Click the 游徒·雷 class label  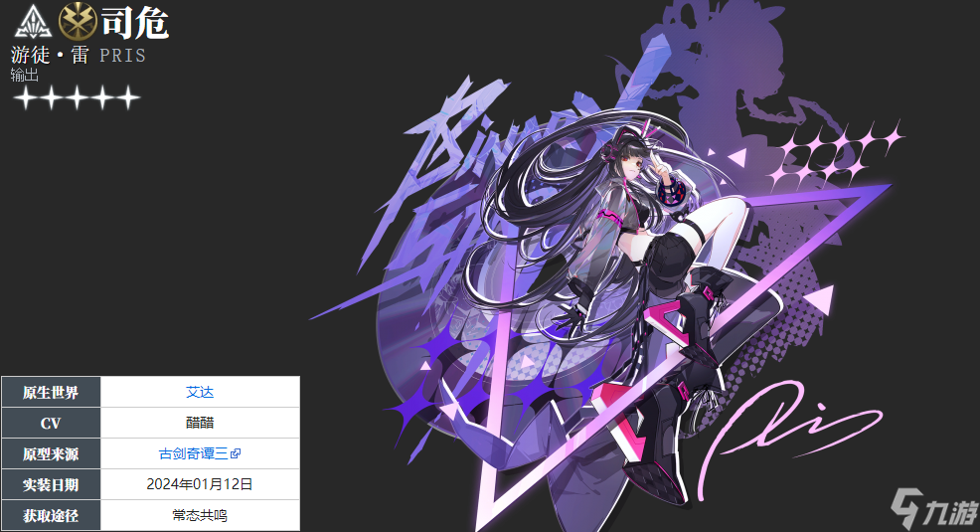50,55
